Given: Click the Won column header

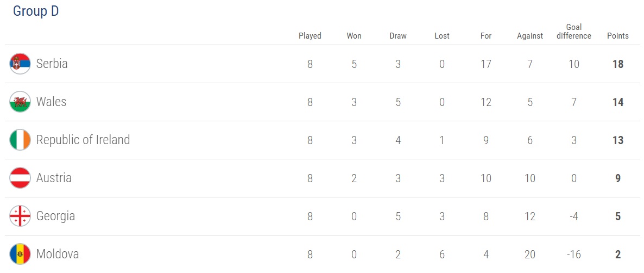Looking at the screenshot, I should coord(354,36).
